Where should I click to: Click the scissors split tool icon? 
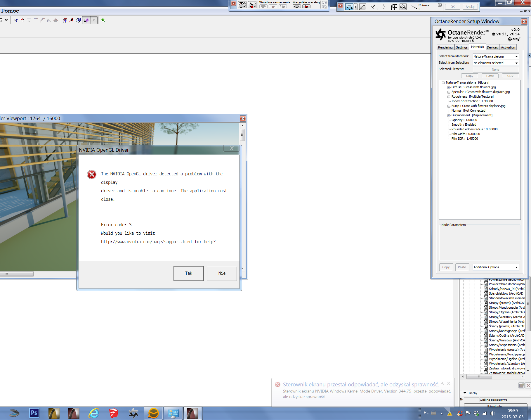coord(15,20)
